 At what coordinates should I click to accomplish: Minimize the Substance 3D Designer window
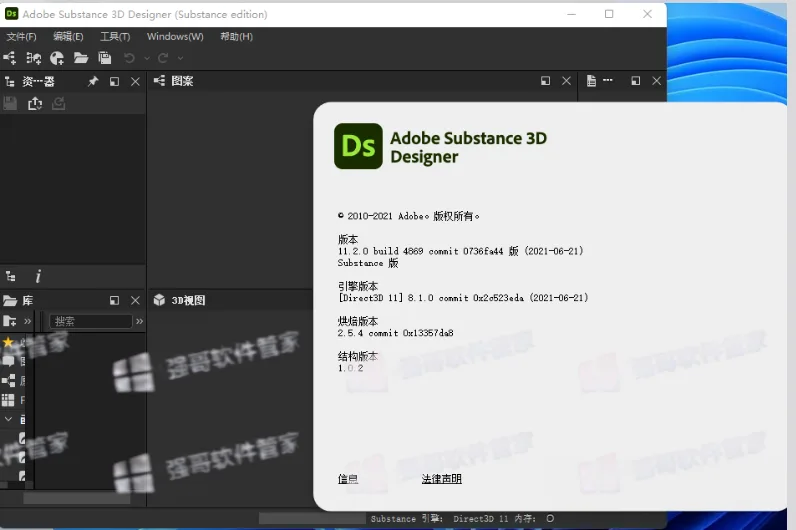pyautogui.click(x=572, y=14)
